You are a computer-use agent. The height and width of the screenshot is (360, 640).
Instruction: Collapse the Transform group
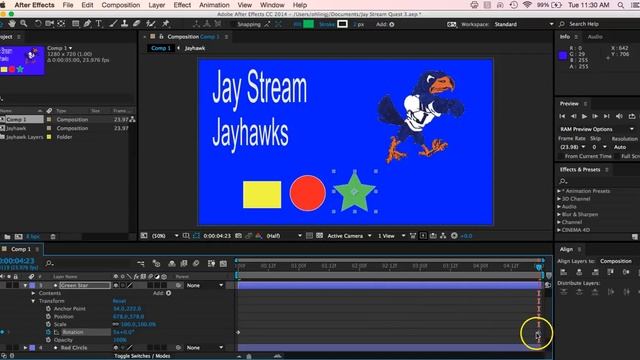point(33,301)
